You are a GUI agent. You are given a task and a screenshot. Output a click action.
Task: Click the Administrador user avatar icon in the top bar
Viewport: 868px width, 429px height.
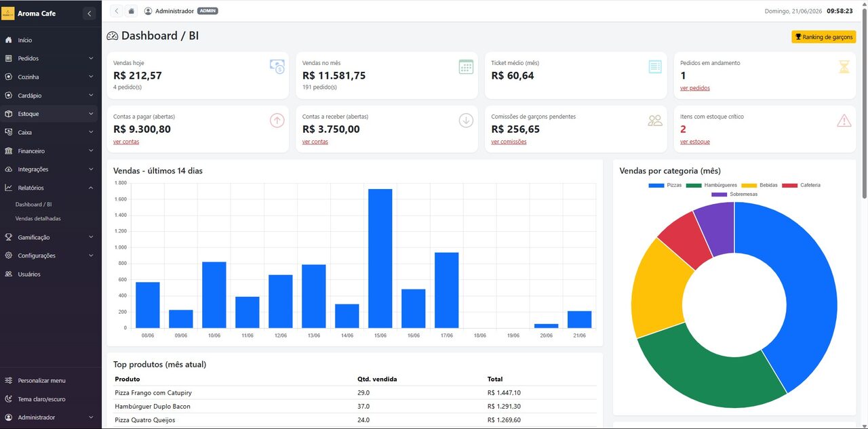click(149, 11)
